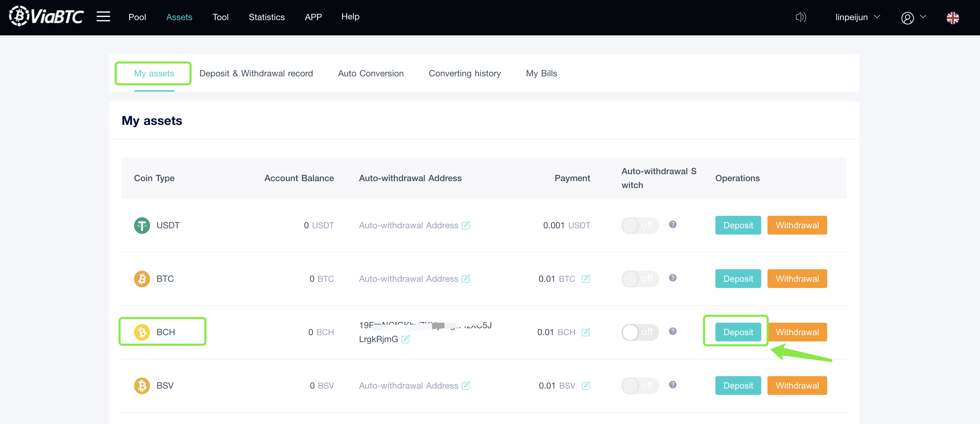
Task: Open the USDT auto-withdrawal help tooltip
Action: tap(673, 225)
